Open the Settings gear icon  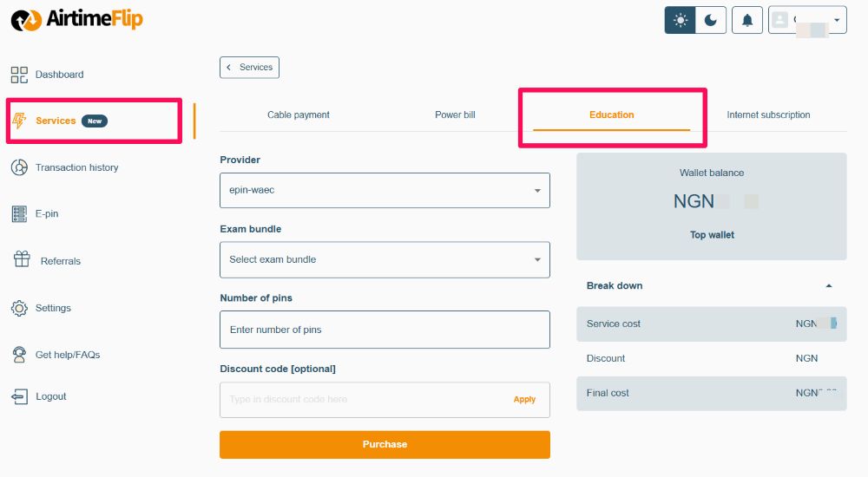[19, 308]
